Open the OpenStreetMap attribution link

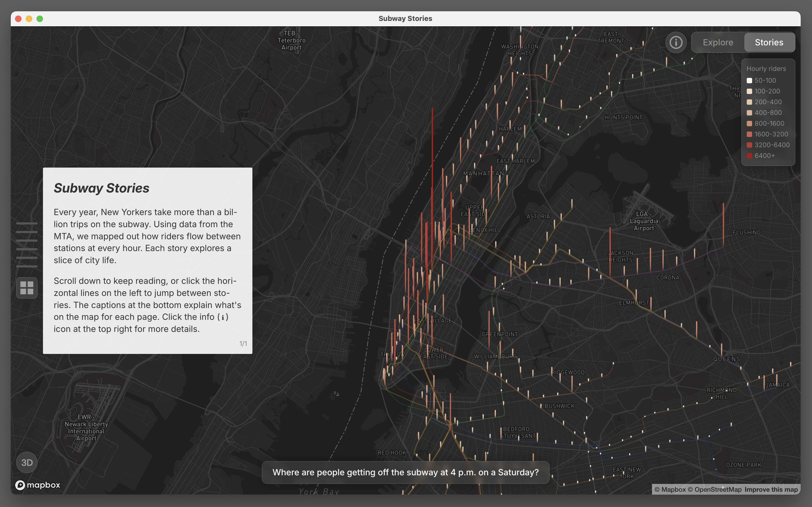715,490
